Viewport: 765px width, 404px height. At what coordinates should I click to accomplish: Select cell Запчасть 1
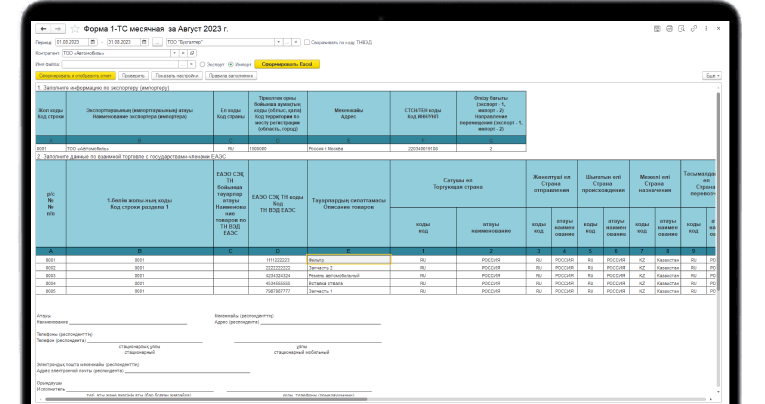point(348,291)
